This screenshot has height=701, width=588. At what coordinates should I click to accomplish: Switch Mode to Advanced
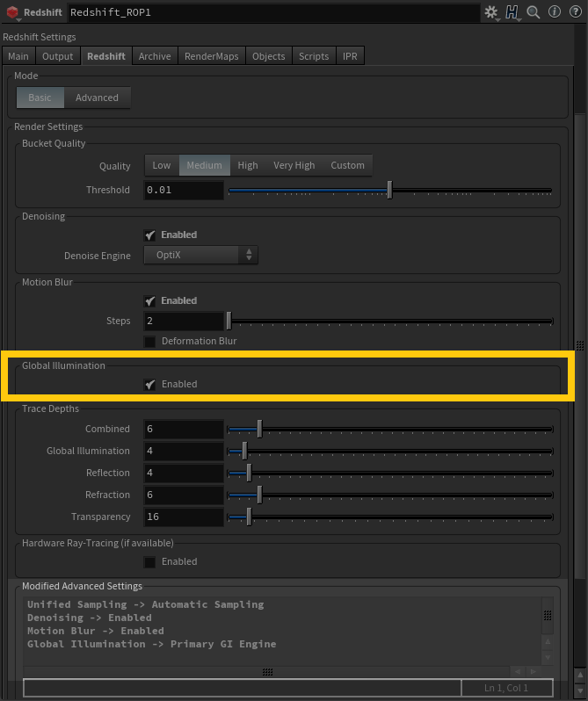97,98
